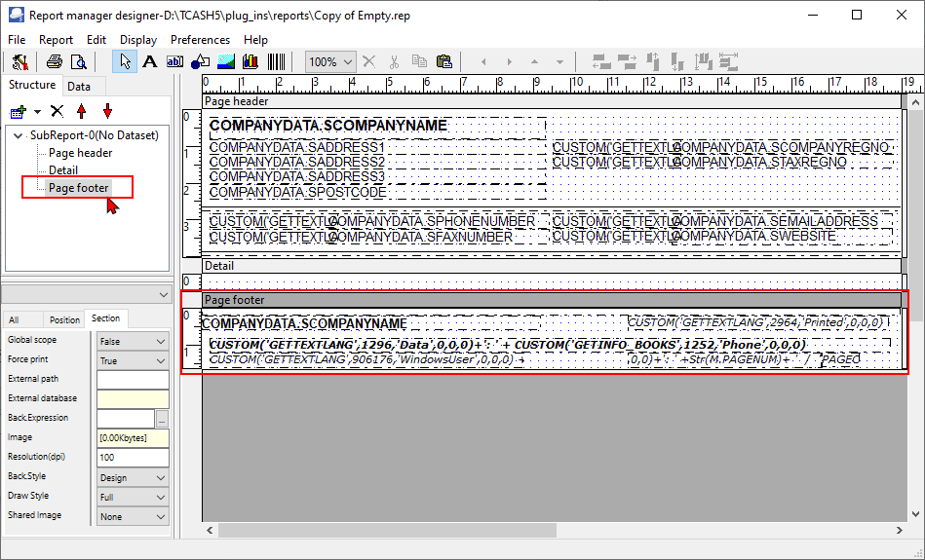Pick the expression field tool

coord(174,61)
